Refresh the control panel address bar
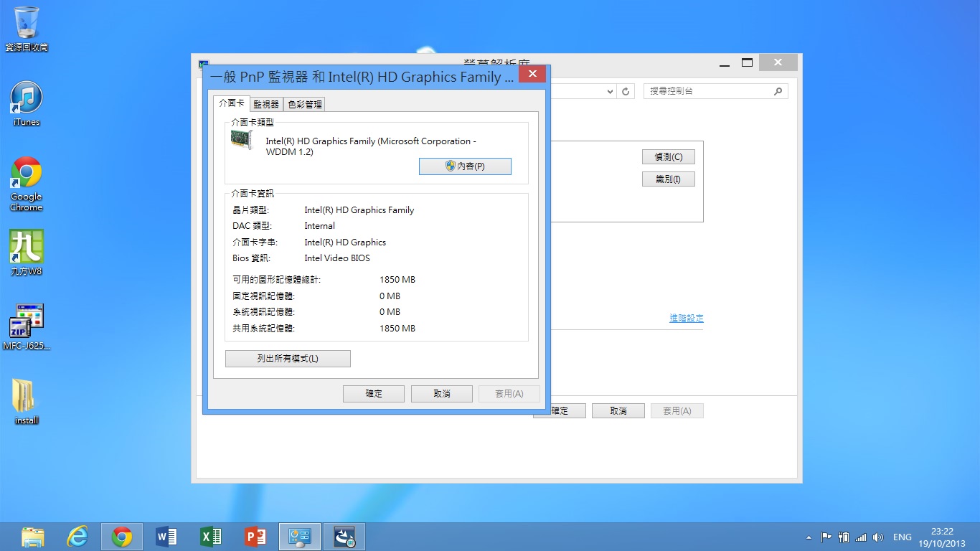Screen dimensions: 980x551 (x=626, y=92)
